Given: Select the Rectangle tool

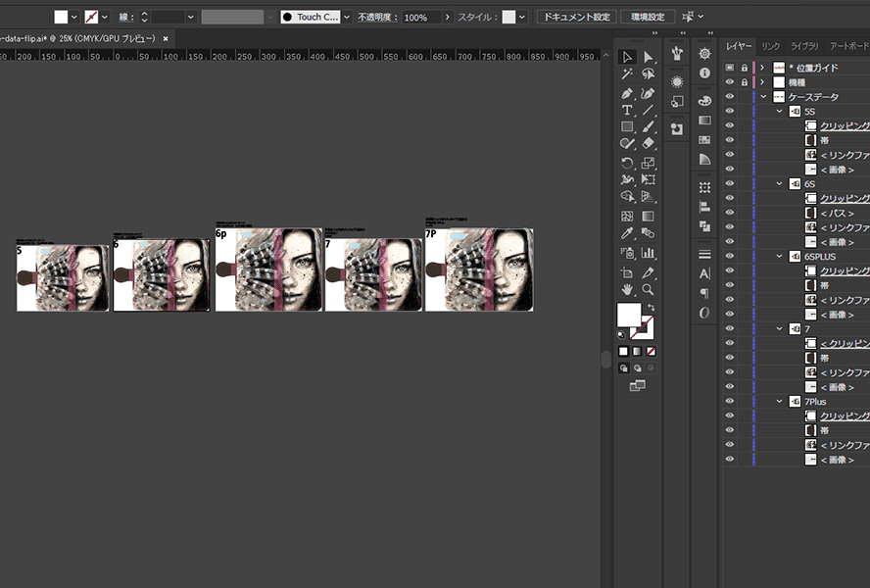Looking at the screenshot, I should [627, 127].
